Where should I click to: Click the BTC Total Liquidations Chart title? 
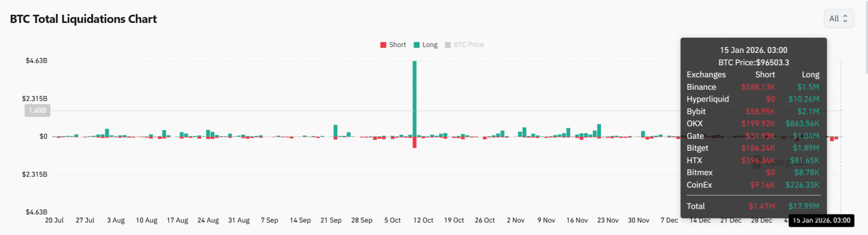coord(83,19)
